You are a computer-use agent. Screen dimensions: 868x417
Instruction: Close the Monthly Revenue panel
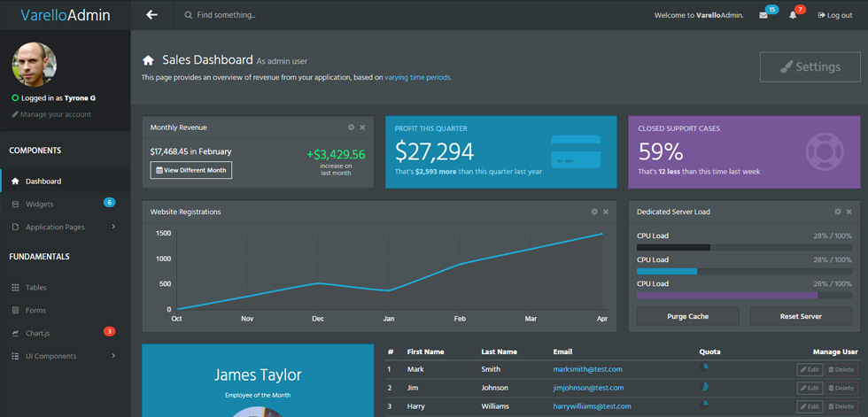click(x=362, y=127)
